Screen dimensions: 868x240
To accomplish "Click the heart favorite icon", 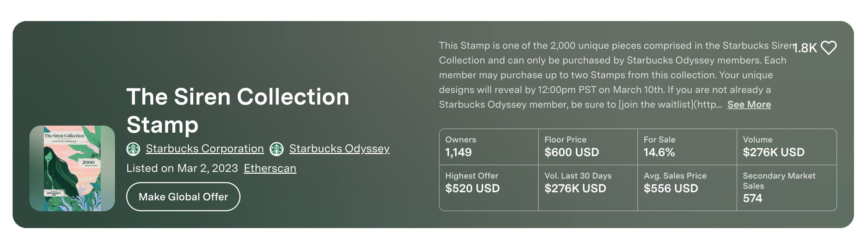I will (x=829, y=48).
